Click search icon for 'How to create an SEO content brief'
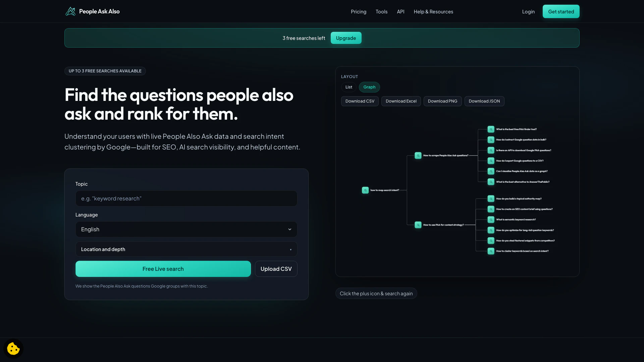 491,209
